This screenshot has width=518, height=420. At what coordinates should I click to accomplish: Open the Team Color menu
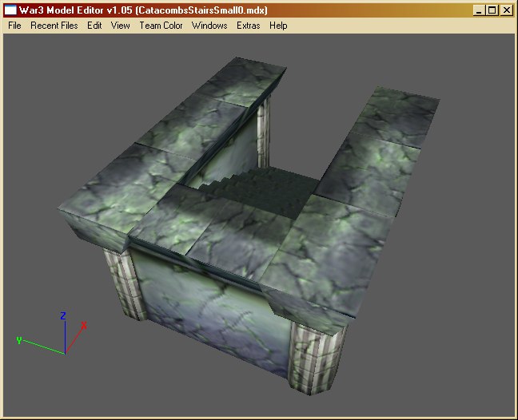coord(161,26)
